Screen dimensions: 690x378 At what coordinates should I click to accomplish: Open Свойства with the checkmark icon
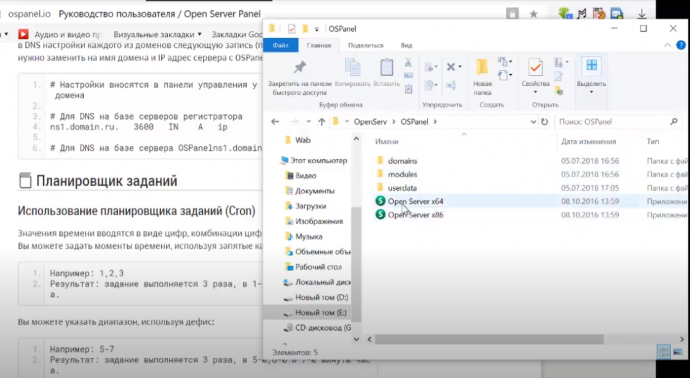point(535,68)
